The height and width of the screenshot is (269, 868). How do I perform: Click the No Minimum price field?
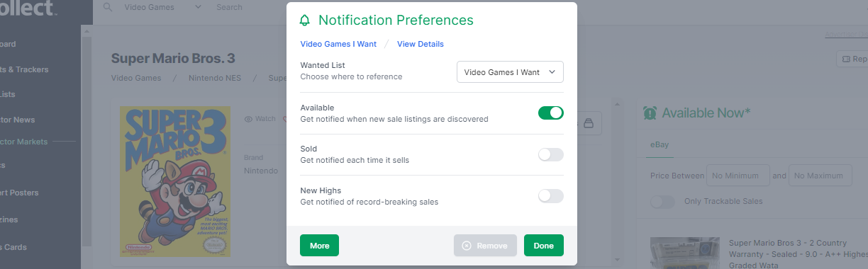pos(738,176)
